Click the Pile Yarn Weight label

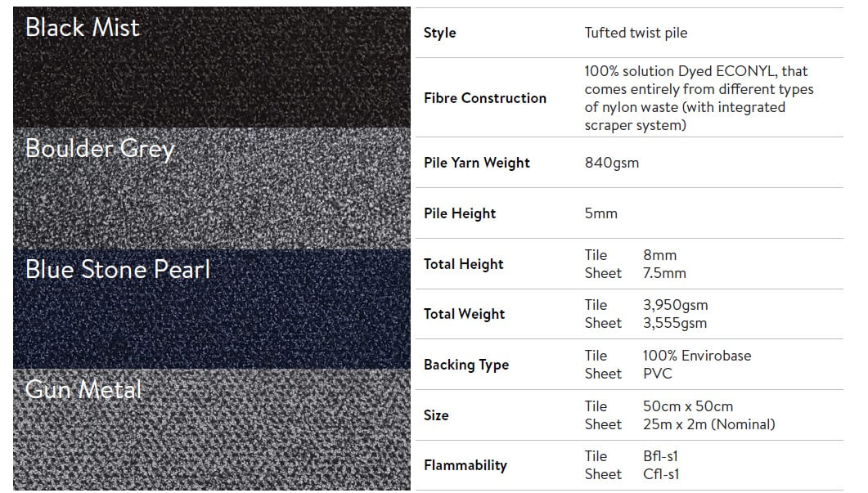click(476, 163)
